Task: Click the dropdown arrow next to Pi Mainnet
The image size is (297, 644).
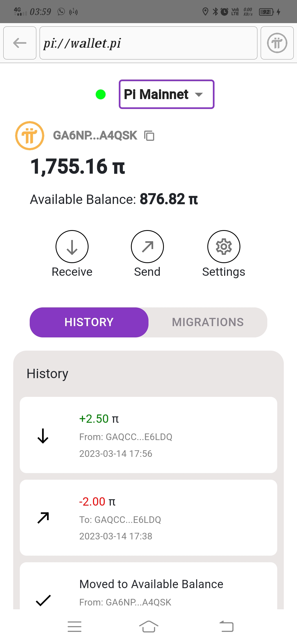Action: [199, 95]
